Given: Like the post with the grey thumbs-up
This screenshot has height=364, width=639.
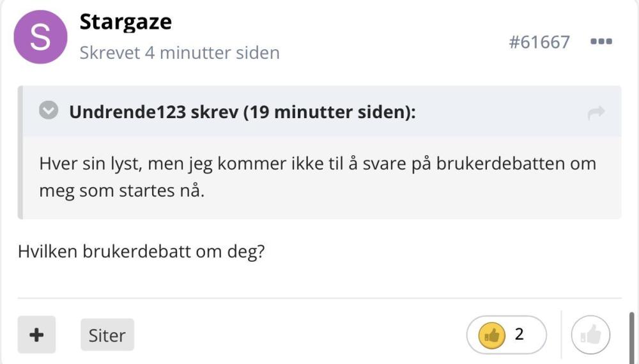Looking at the screenshot, I should pos(590,335).
